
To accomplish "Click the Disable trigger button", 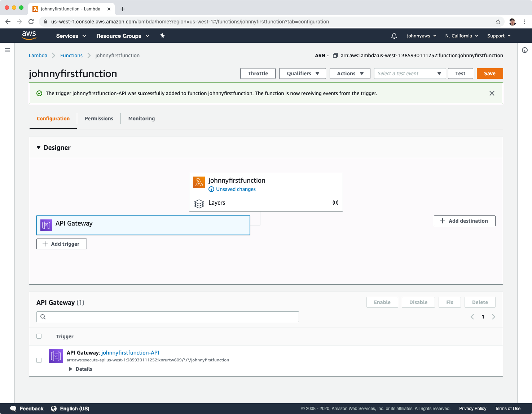I will 418,302.
